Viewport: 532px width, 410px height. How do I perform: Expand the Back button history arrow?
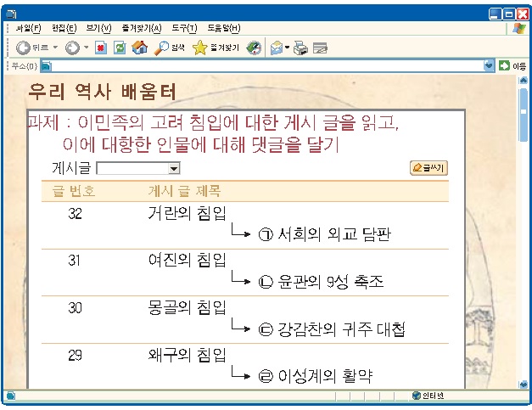(56, 48)
